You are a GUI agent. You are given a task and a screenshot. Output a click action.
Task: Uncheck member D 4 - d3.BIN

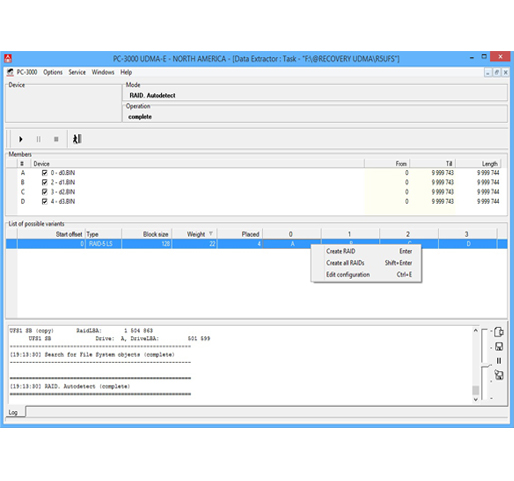coord(44,201)
